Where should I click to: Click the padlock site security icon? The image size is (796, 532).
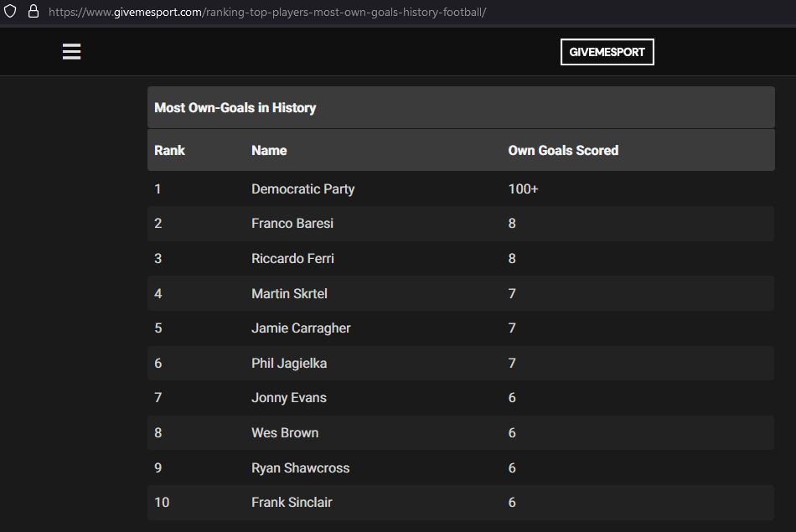34,11
